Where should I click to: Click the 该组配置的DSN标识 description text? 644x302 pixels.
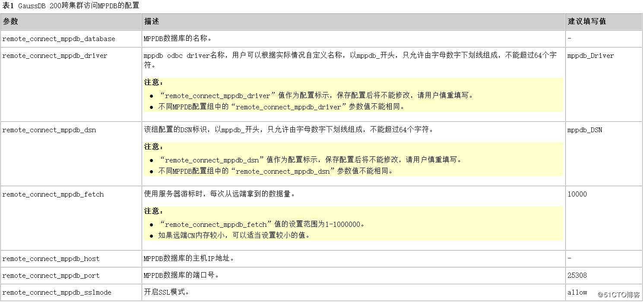(289, 130)
